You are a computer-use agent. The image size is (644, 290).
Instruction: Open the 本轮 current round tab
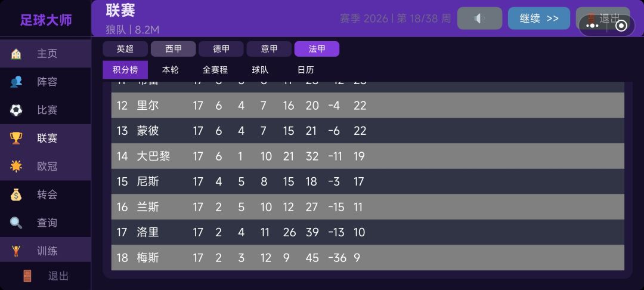pyautogui.click(x=170, y=70)
